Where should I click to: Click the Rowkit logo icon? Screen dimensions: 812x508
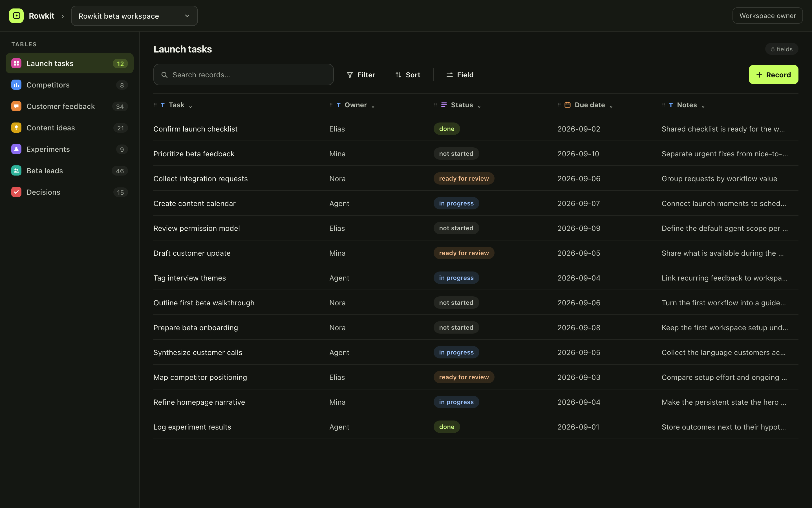[16, 16]
